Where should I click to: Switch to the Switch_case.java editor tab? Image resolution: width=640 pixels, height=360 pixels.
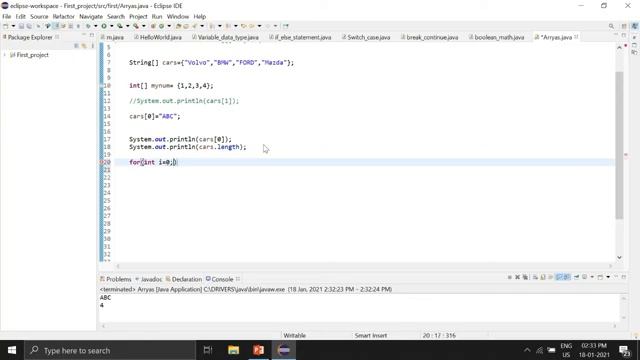pos(366,37)
